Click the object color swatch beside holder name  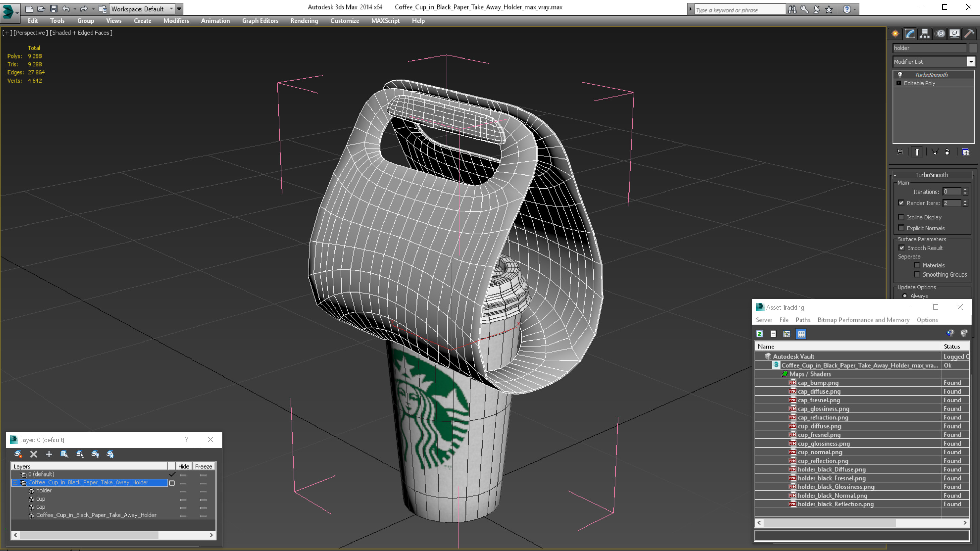coord(973,48)
